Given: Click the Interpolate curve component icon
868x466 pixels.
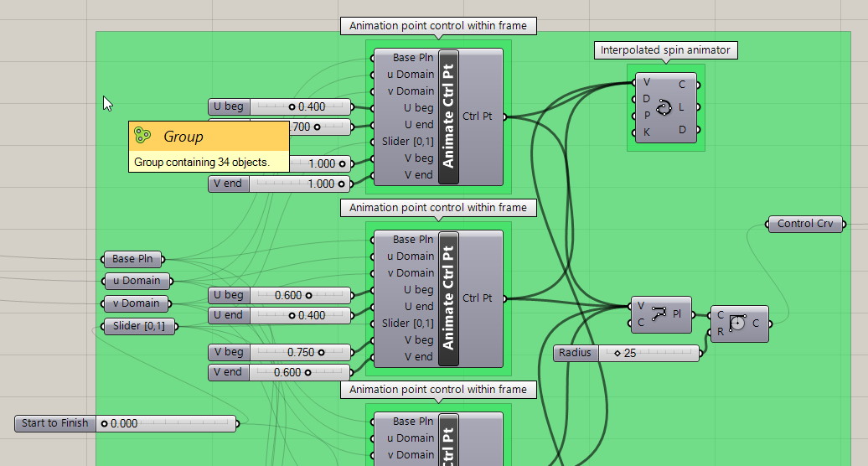Looking at the screenshot, I should click(664, 107).
